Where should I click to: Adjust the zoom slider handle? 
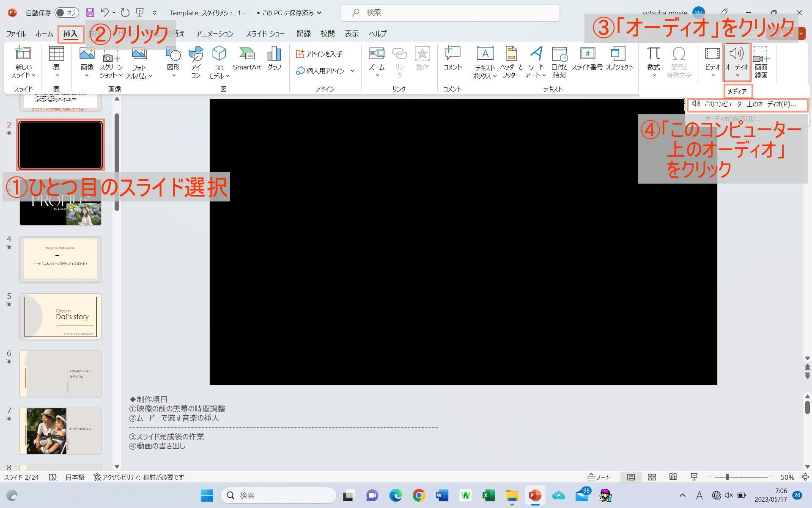(727, 477)
